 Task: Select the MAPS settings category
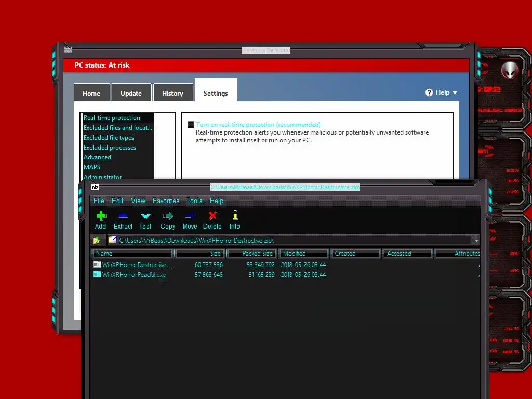(x=119, y=167)
